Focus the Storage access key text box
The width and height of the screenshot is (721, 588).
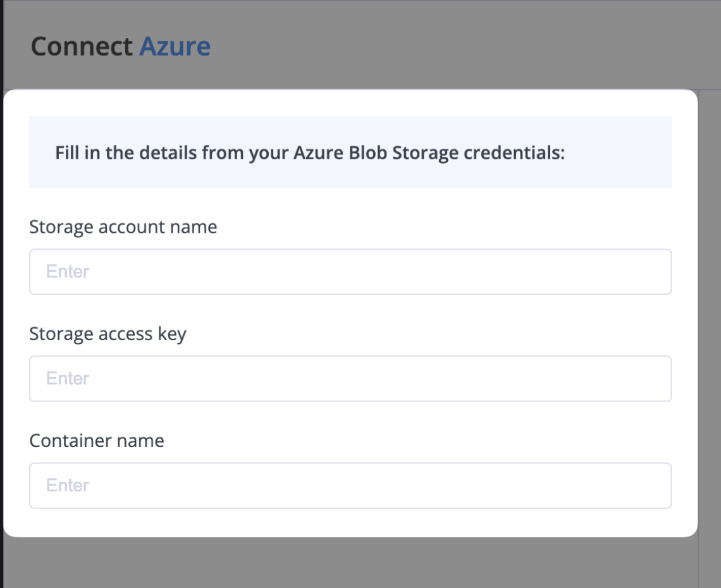click(350, 379)
